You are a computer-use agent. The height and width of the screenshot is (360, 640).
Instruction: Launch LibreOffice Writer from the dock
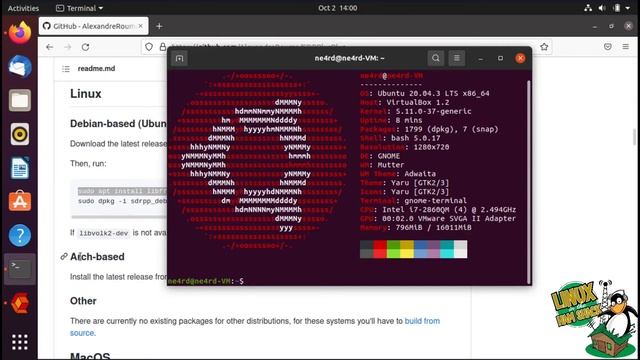click(x=20, y=168)
